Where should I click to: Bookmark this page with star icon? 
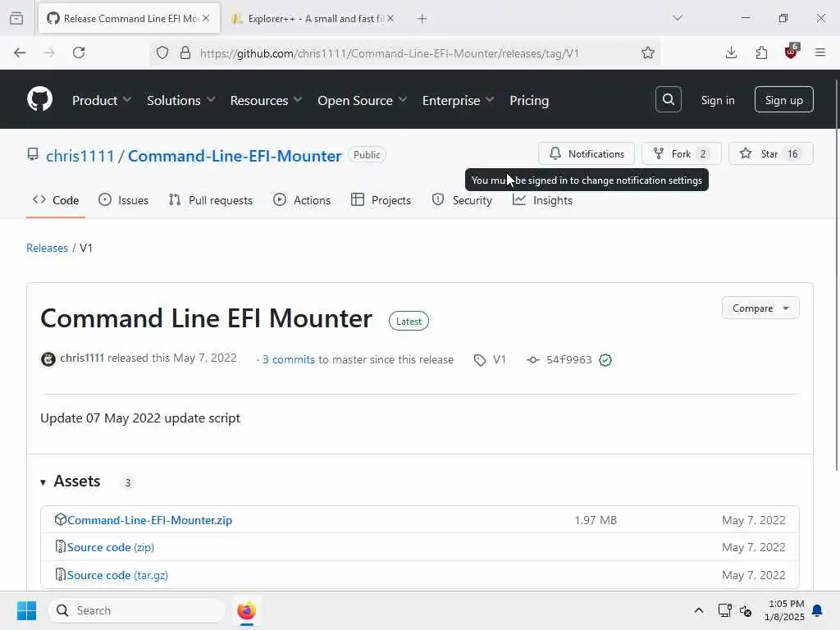tap(648, 52)
